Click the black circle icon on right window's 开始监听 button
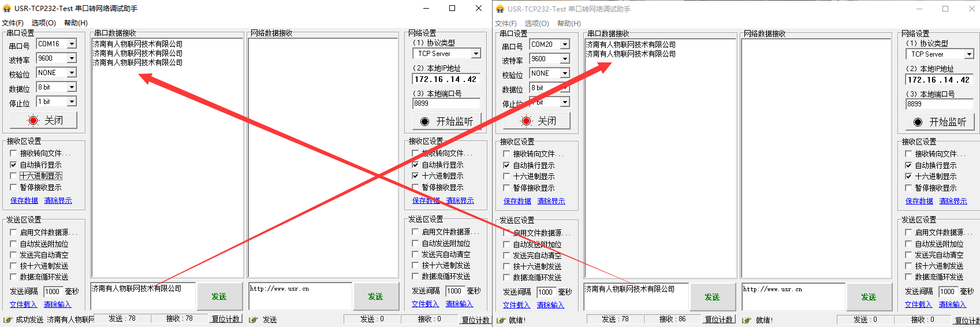The height and width of the screenshot is (327, 980). click(x=918, y=122)
